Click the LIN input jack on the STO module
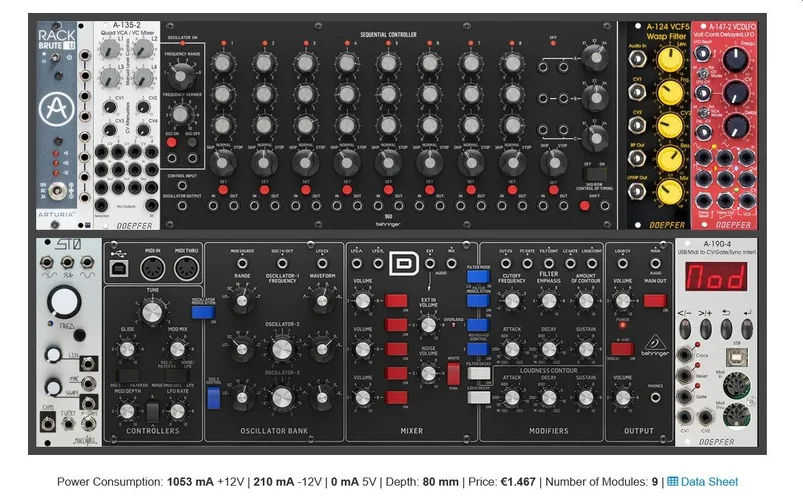 click(x=88, y=363)
